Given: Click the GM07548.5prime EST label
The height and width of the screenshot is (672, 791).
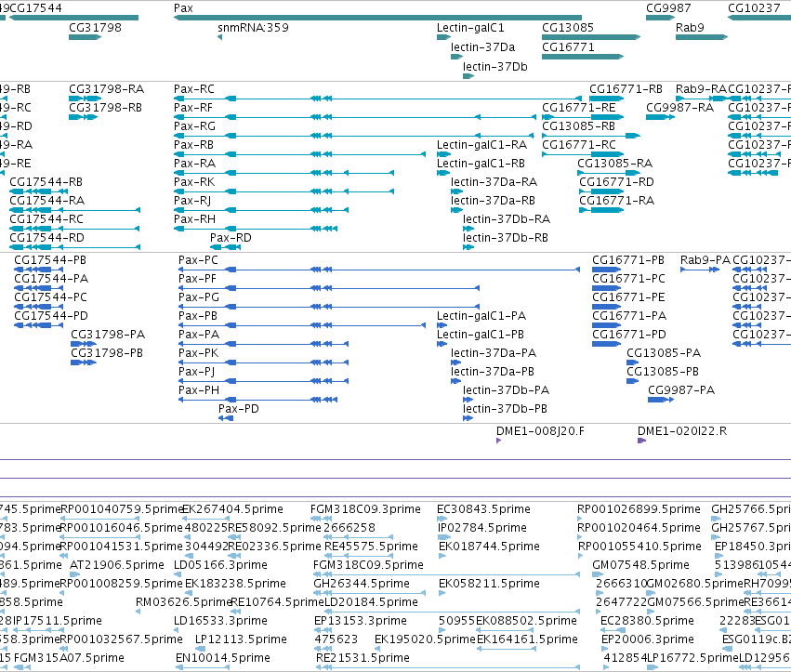Looking at the screenshot, I should click(x=640, y=564).
